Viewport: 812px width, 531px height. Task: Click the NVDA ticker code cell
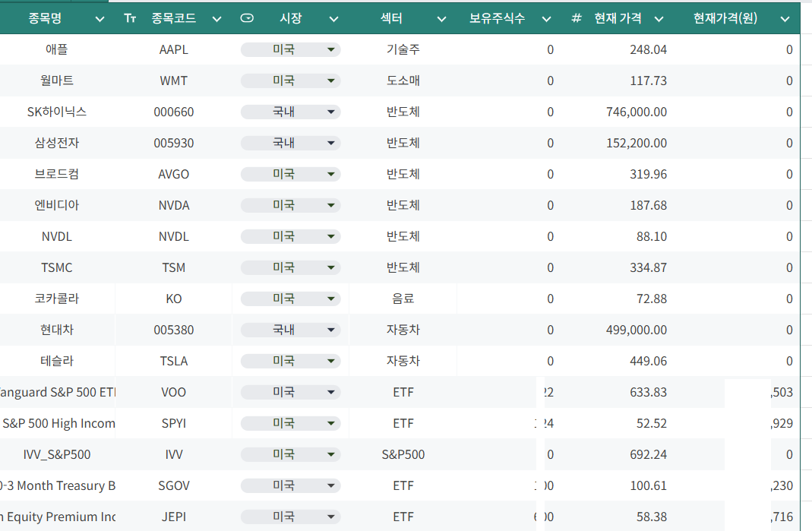[174, 205]
